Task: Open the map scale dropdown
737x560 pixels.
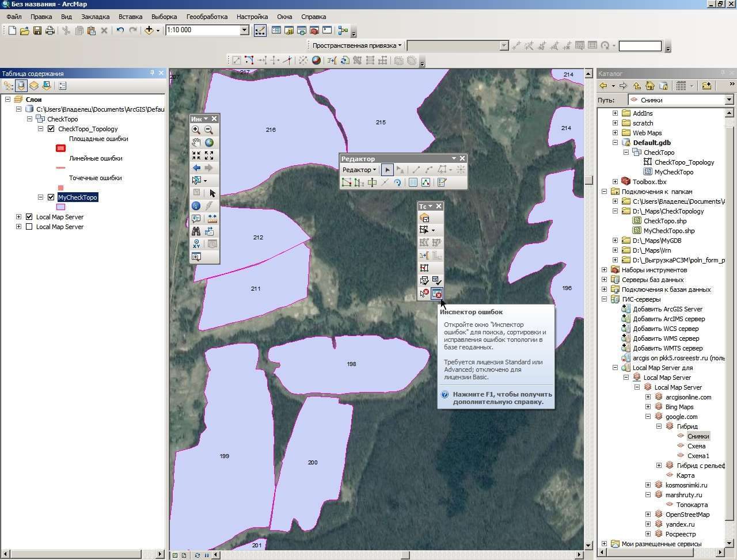Action: (x=244, y=30)
